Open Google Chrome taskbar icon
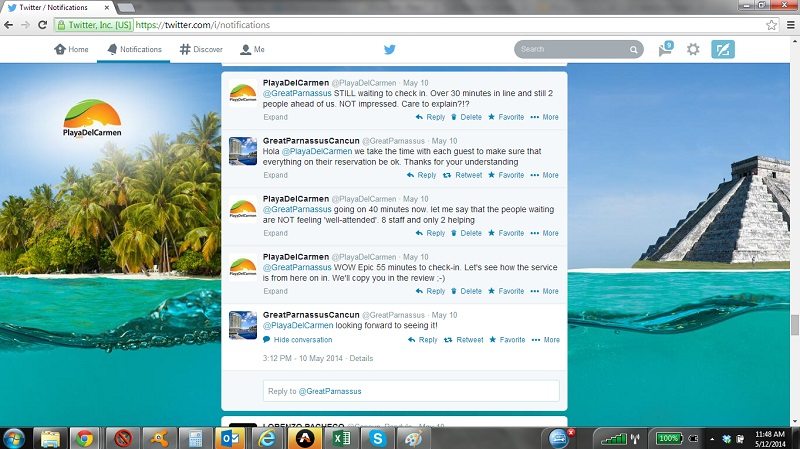This screenshot has height=449, width=800. pyautogui.click(x=85, y=438)
